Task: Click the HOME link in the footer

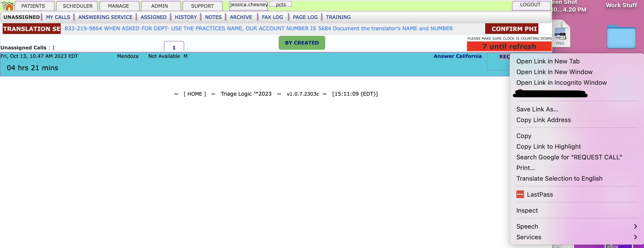Action: 195,94
